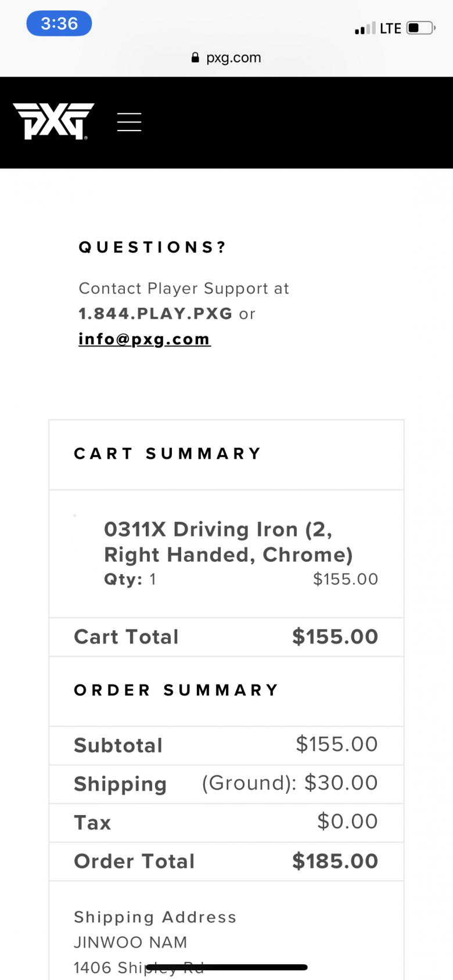Tap the lock icon beside pxg.com
This screenshot has height=980, width=453.
pos(195,57)
